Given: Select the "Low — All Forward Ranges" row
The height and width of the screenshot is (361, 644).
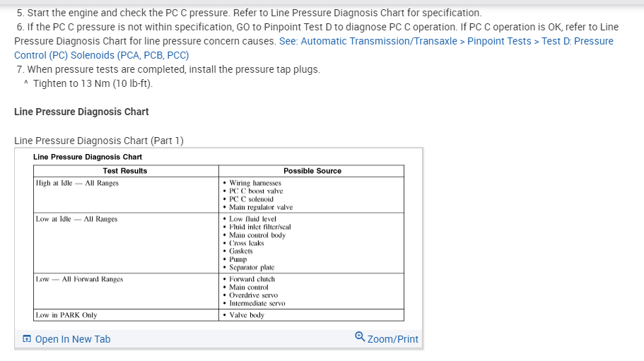Looking at the screenshot, I should [79, 279].
